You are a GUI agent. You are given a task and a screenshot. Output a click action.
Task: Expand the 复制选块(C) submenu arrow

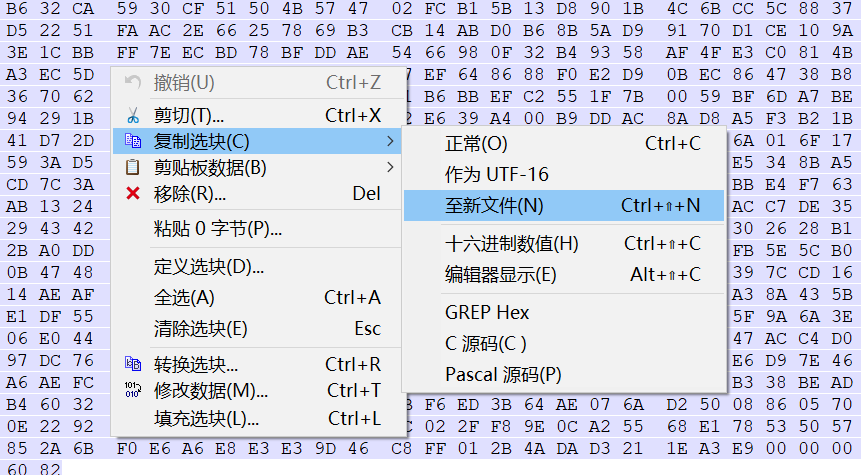point(389,142)
